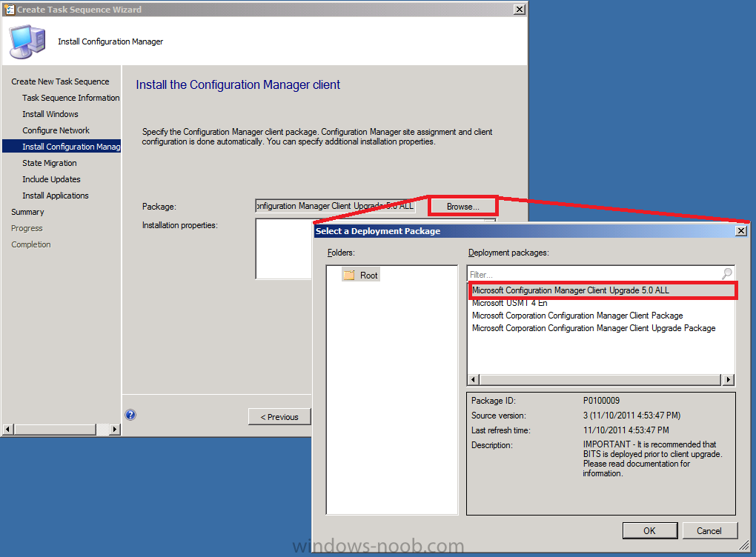The height and width of the screenshot is (557, 756).
Task: Click the Summary step in wizard sidebar
Action: pos(27,212)
